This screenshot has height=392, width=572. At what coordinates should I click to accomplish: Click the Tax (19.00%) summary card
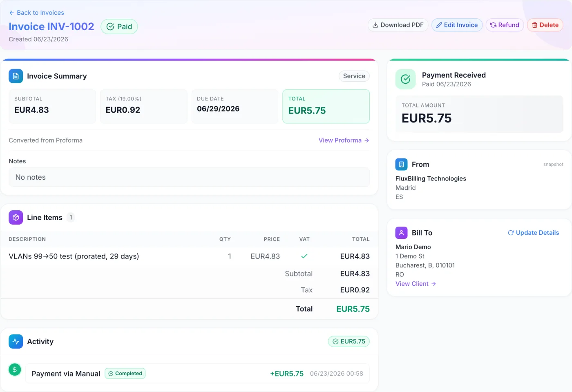[x=143, y=106]
